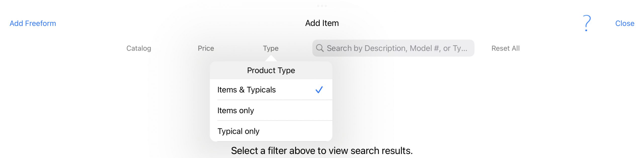644x158 pixels.
Task: Tap the Items only row label
Action: pyautogui.click(x=236, y=110)
